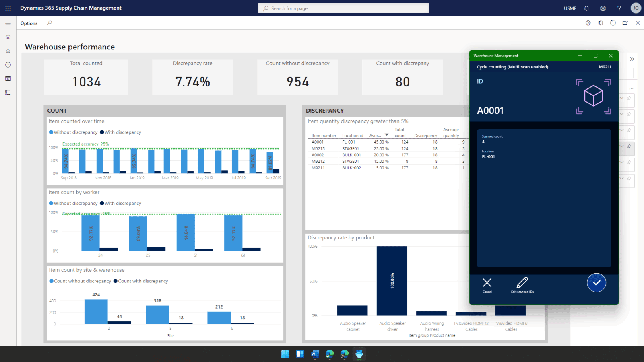Screen dimensions: 644x362
Task: Click the cube scan icon in Warehouse Management
Action: (593, 97)
